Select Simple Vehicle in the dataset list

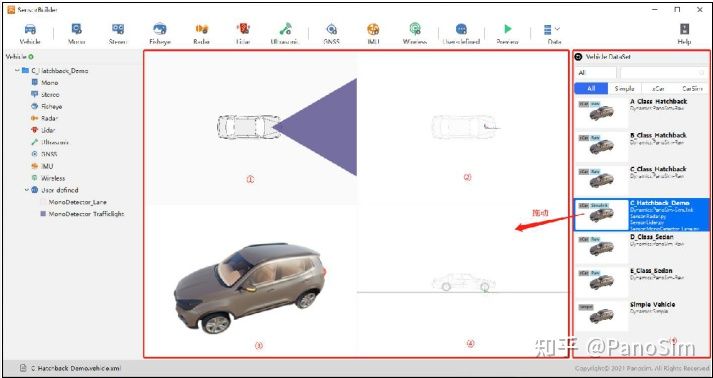(642, 316)
